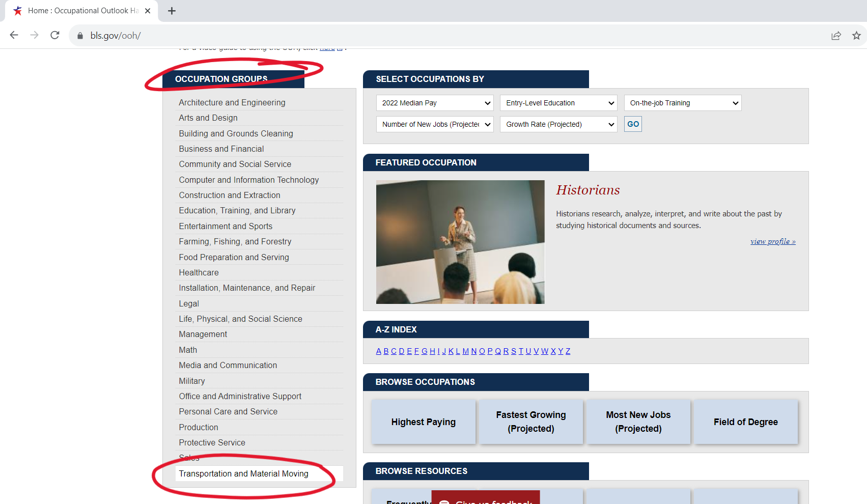Open the 2022 Median Pay dropdown
The height and width of the screenshot is (504, 867).
click(x=435, y=103)
